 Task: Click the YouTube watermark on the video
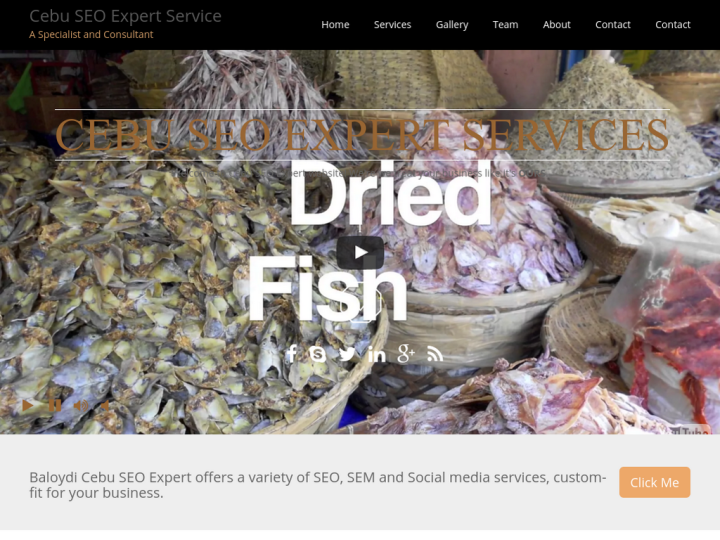(x=690, y=430)
